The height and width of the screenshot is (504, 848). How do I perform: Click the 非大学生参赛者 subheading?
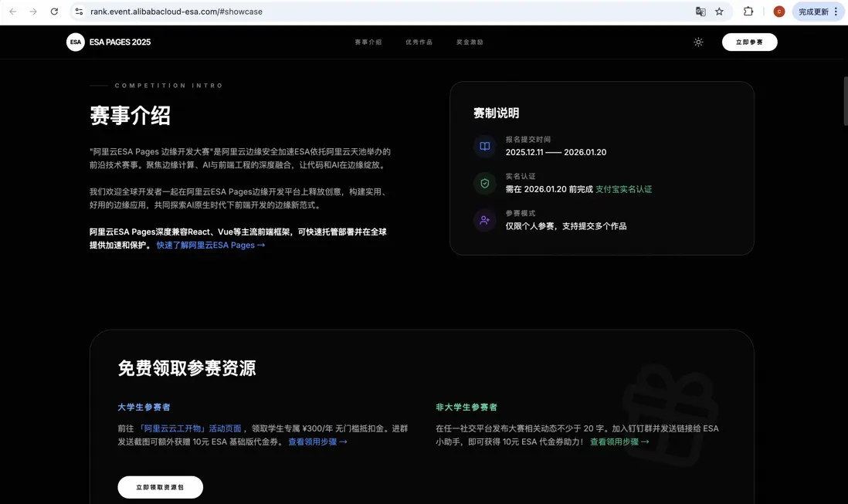pyautogui.click(x=466, y=408)
